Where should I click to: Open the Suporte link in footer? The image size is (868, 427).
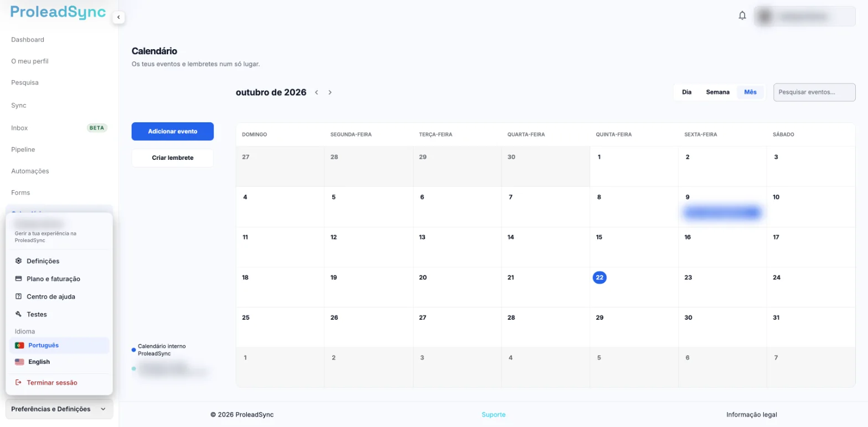point(493,415)
